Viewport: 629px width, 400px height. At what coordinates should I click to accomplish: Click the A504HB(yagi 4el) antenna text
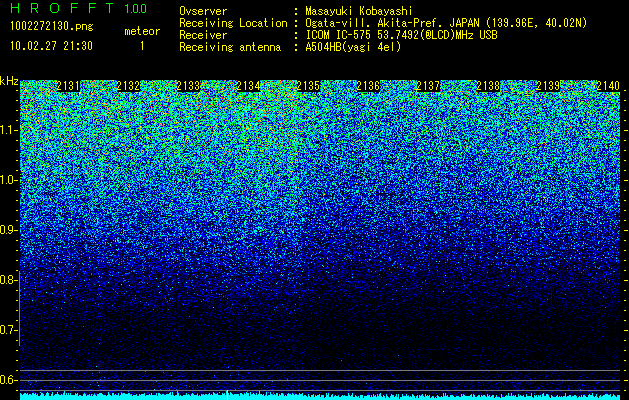point(353,47)
